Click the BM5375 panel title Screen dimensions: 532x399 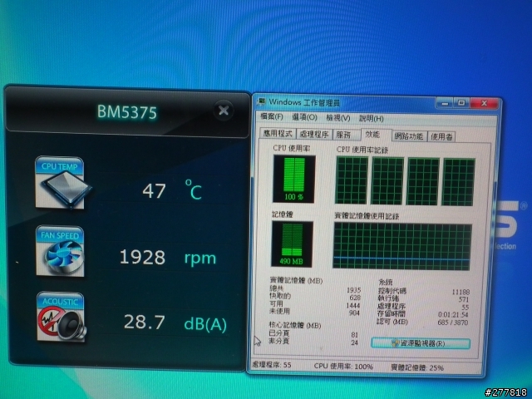pyautogui.click(x=127, y=111)
